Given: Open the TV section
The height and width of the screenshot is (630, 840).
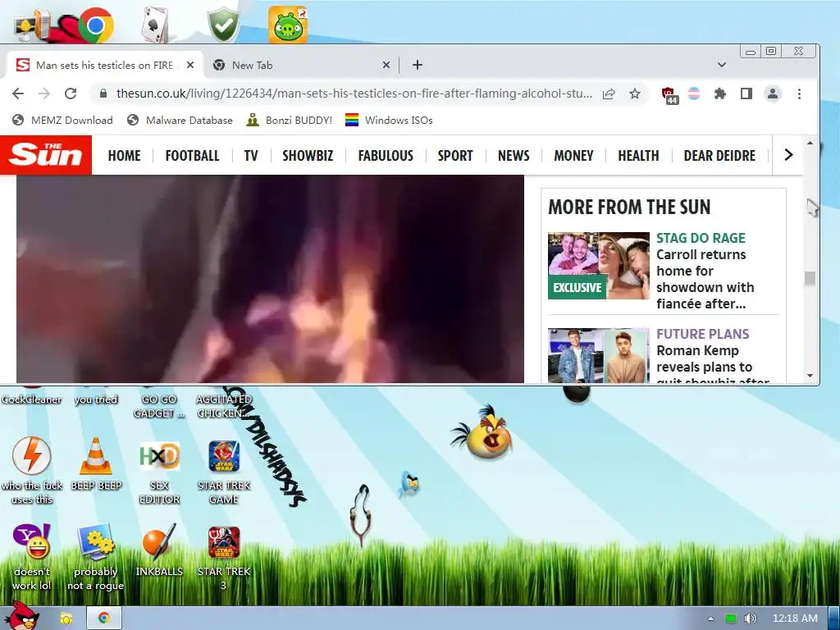Looking at the screenshot, I should 251,155.
